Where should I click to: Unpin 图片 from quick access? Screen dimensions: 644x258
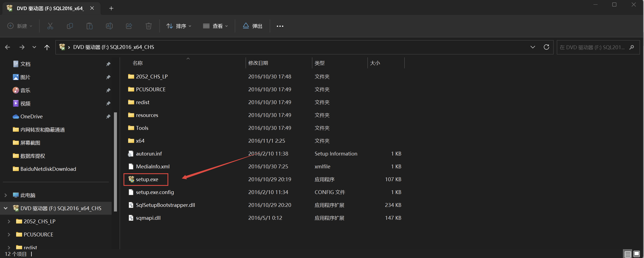(x=108, y=77)
